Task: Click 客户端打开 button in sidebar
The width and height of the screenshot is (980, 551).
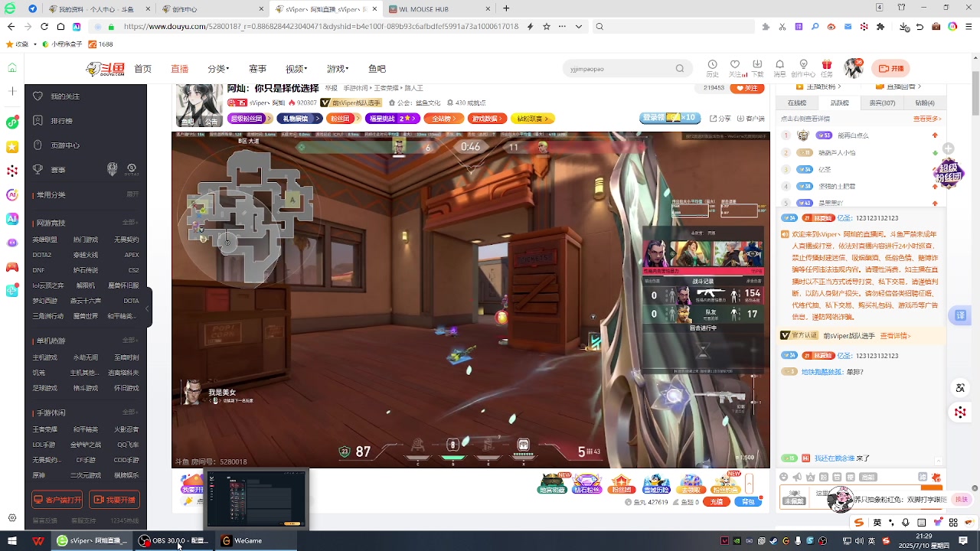Action: [x=57, y=500]
